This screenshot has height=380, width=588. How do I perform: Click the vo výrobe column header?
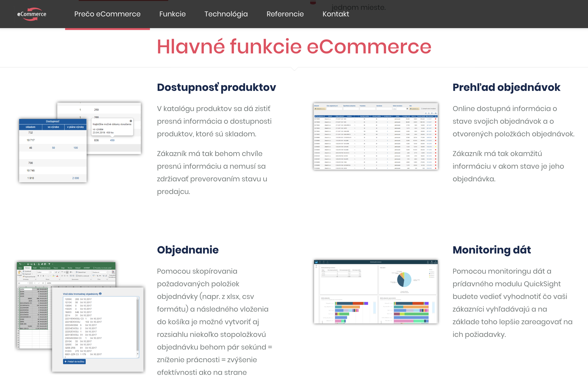(x=53, y=127)
